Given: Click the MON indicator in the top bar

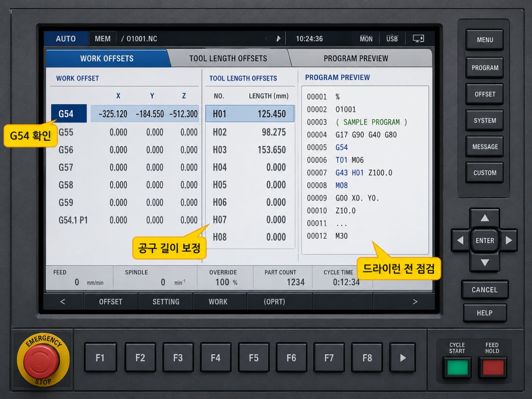Looking at the screenshot, I should (x=366, y=39).
